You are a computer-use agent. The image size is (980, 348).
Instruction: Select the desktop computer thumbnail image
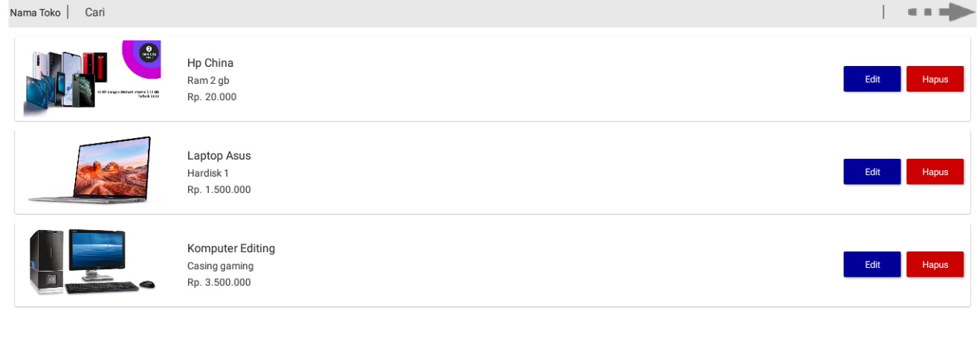point(91,262)
